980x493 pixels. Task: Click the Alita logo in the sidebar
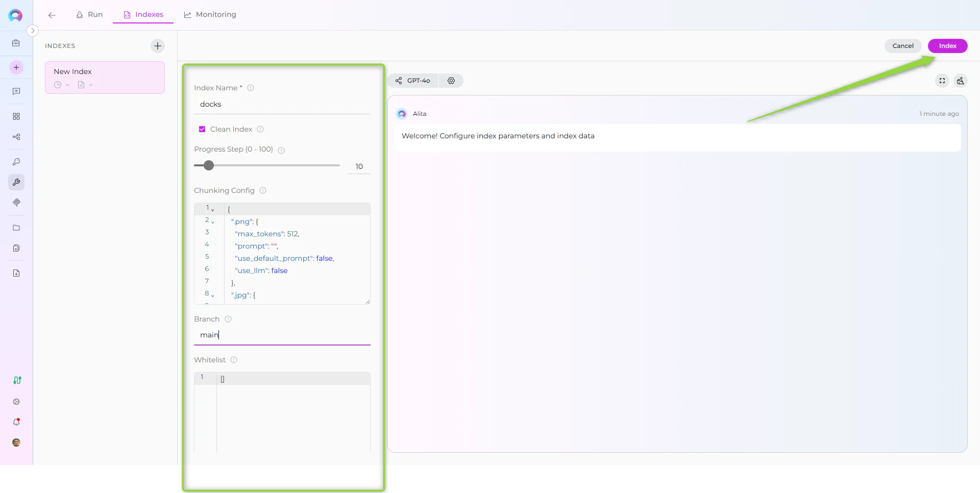coord(15,15)
